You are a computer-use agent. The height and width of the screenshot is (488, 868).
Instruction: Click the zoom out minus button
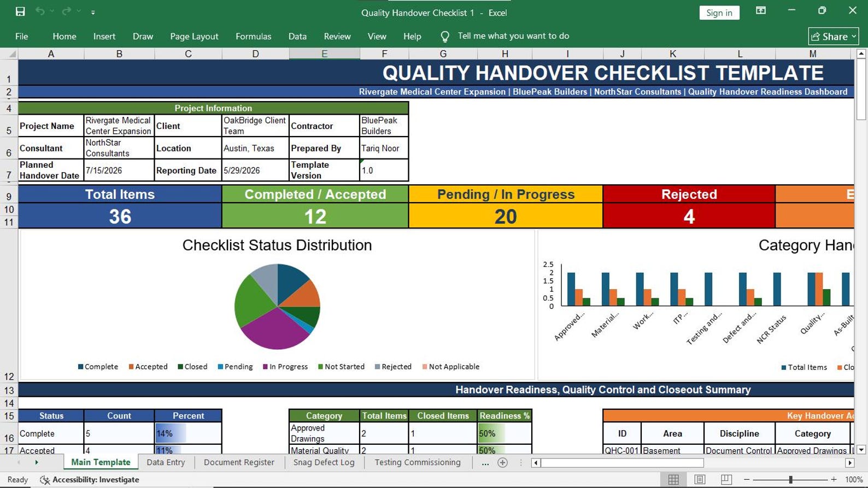[x=747, y=479]
